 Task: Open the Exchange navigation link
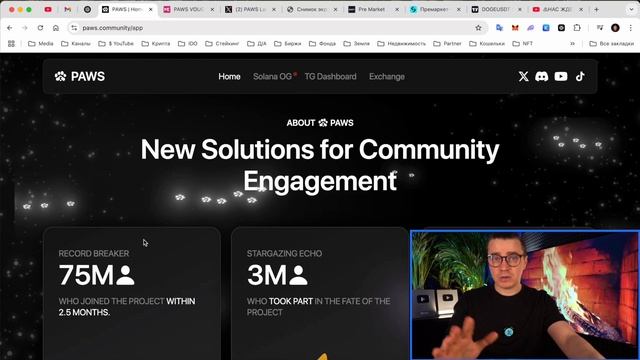coord(387,77)
